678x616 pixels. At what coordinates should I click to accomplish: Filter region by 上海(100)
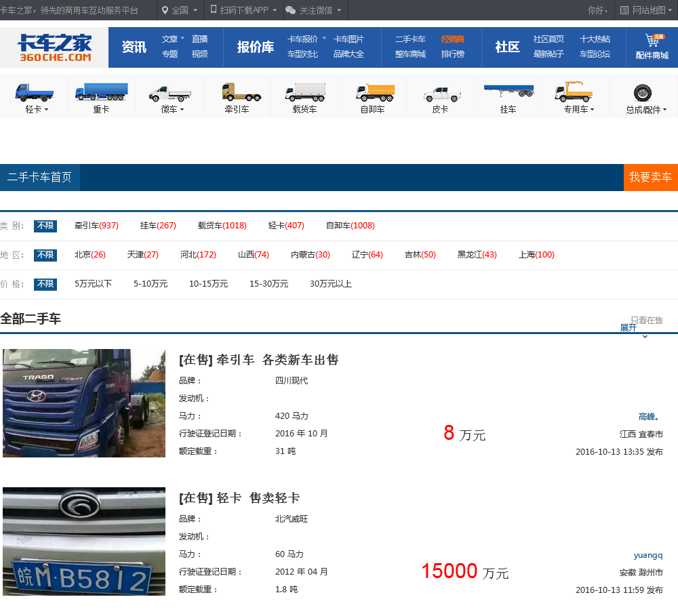pos(536,255)
